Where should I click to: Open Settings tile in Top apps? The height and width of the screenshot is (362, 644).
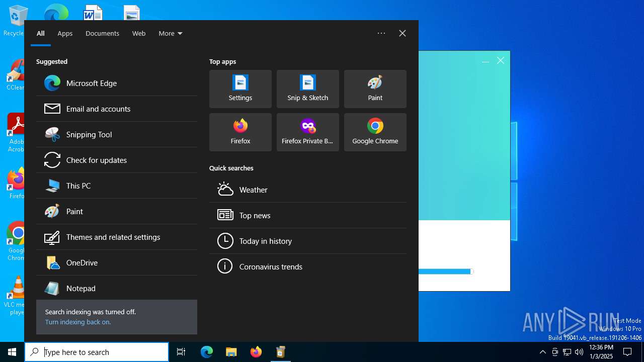point(240,89)
